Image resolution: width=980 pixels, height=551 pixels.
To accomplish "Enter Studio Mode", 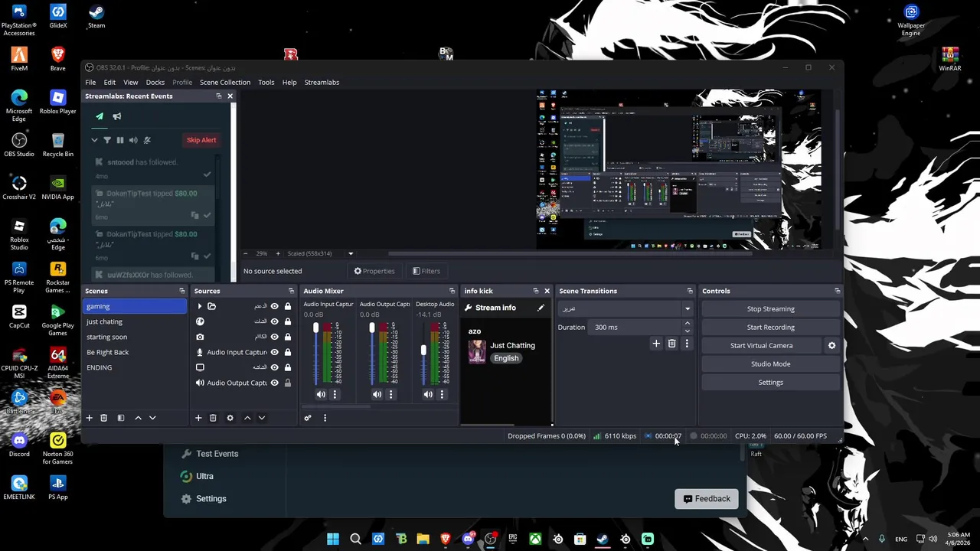I will tap(771, 364).
